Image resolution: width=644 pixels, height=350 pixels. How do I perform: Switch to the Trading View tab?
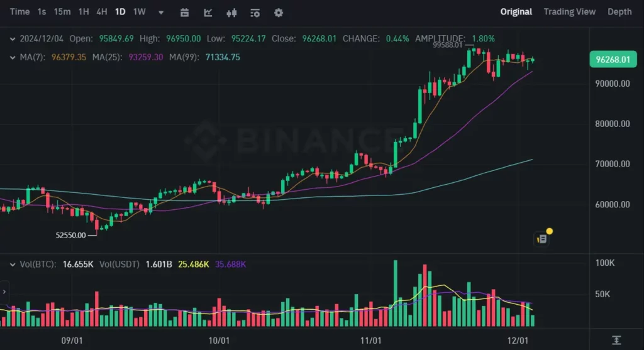point(569,12)
